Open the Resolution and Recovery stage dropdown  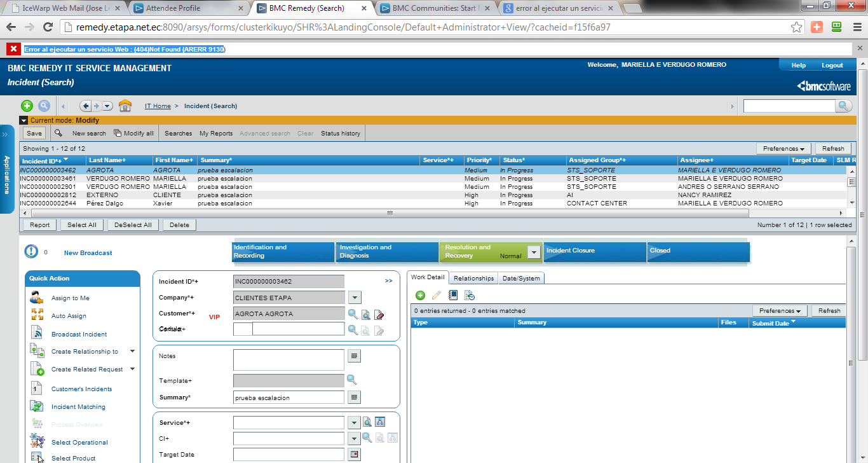pyautogui.click(x=534, y=252)
